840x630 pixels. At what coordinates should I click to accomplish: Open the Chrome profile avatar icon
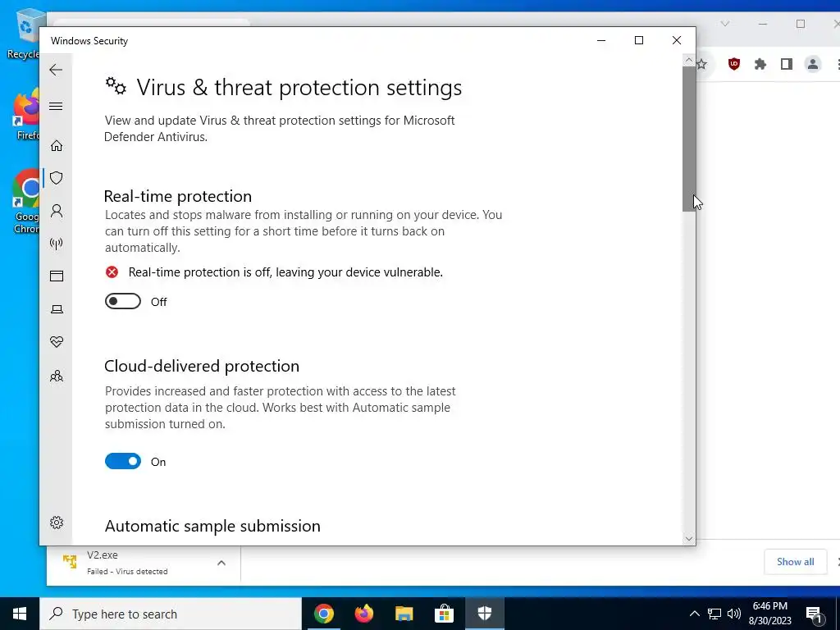tap(813, 64)
